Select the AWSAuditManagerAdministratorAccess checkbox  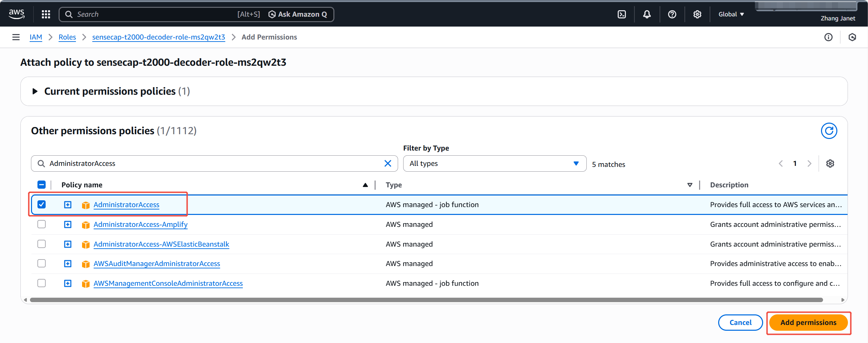[42, 263]
